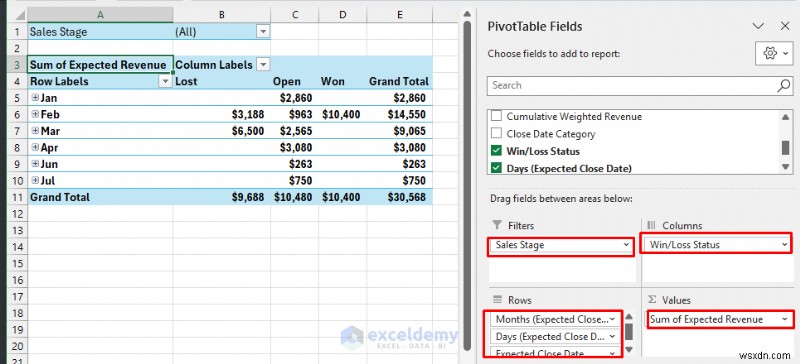Select the $9,065 Mar total cell
Image resolution: width=800 pixels, height=364 pixels.
pyautogui.click(x=399, y=131)
